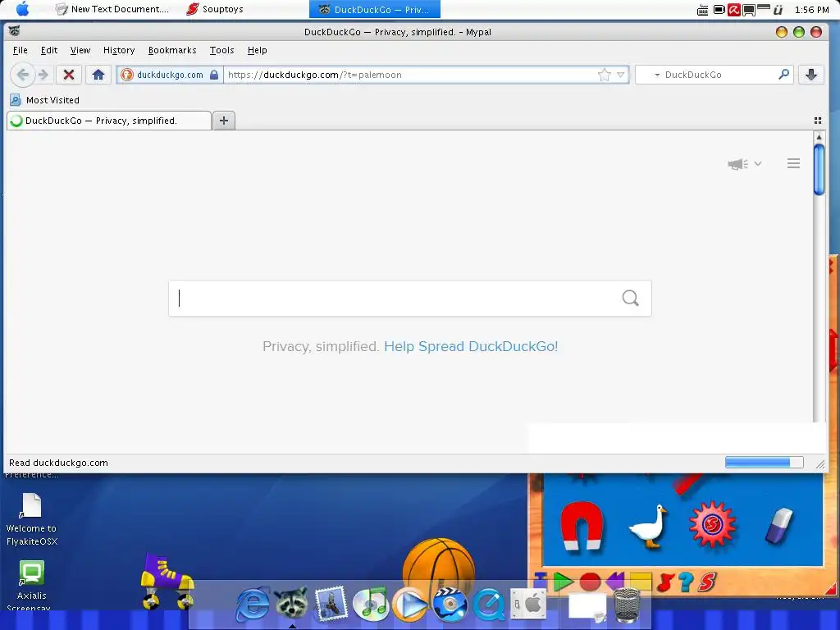Click the keyboard tray icon
The height and width of the screenshot is (630, 840).
click(703, 10)
